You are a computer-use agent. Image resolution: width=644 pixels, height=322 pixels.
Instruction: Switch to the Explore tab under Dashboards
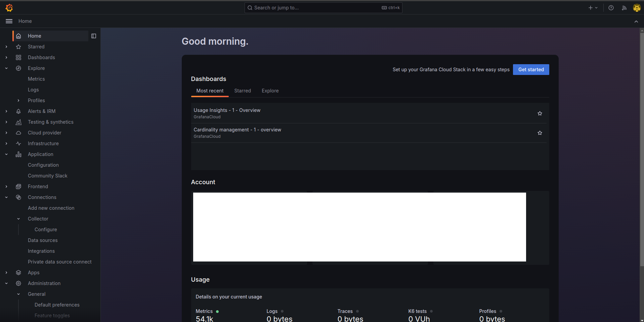[270, 91]
